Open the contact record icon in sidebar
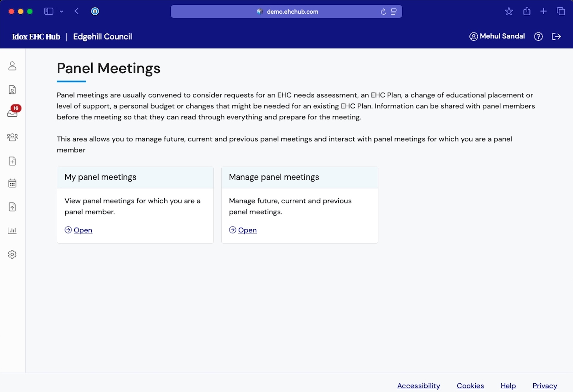 [x=12, y=89]
